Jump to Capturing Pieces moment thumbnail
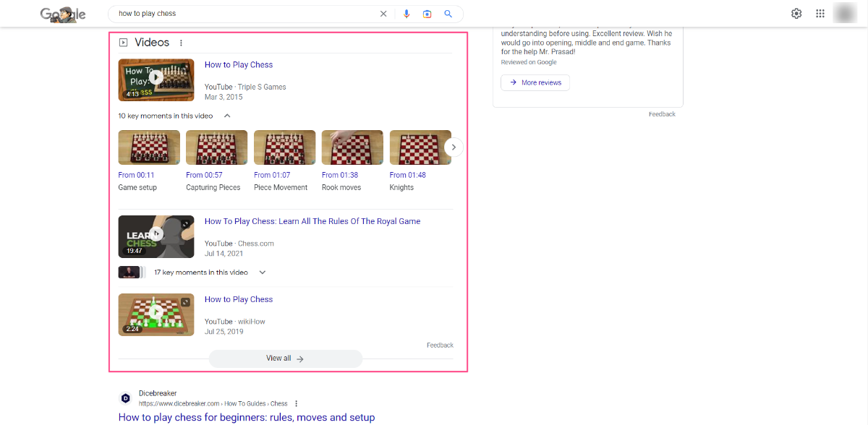The width and height of the screenshot is (868, 425). (216, 147)
